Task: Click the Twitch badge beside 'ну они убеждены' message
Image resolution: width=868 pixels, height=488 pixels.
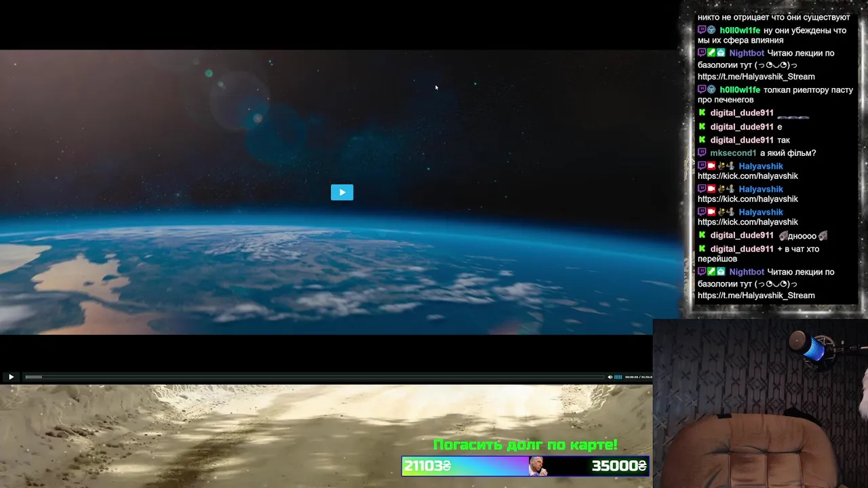Action: click(702, 30)
